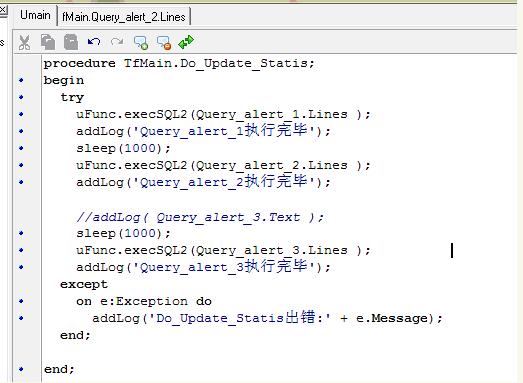Viewport: 523px width, 383px height.
Task: Click gutter dot beside 'on e:Exception do'
Action: [22, 301]
